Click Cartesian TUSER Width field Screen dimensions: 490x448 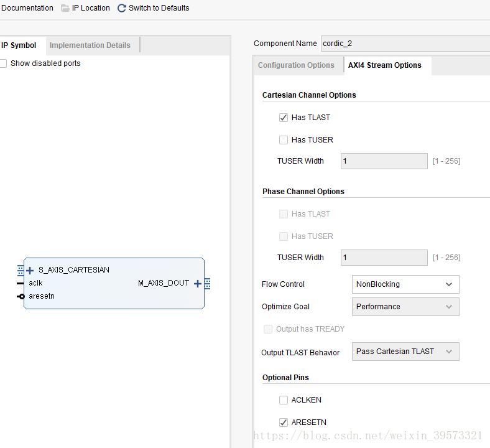384,161
